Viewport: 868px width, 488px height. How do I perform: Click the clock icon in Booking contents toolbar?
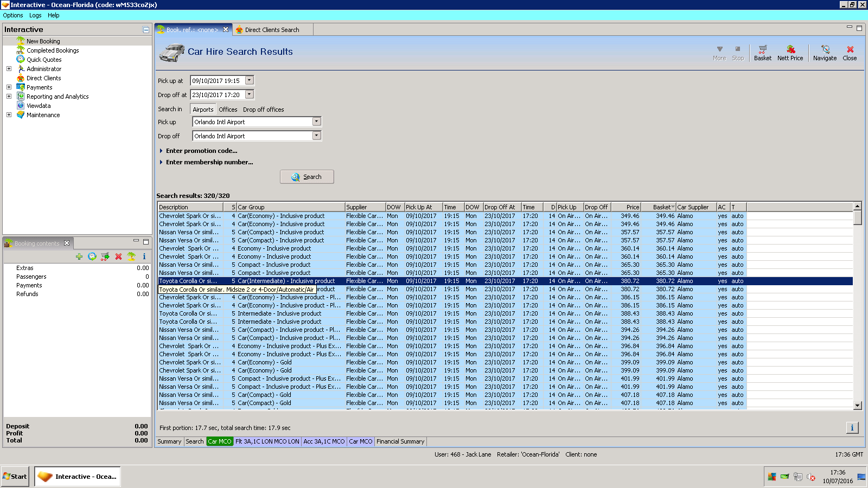(x=92, y=256)
